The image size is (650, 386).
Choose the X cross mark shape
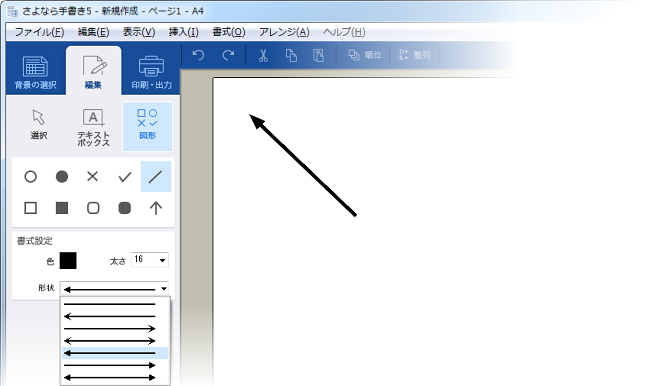point(93,177)
